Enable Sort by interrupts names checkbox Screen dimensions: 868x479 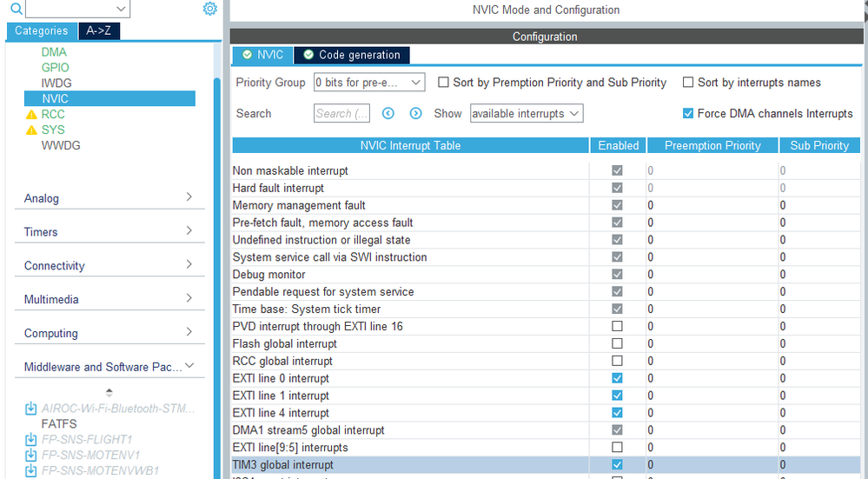pos(688,83)
